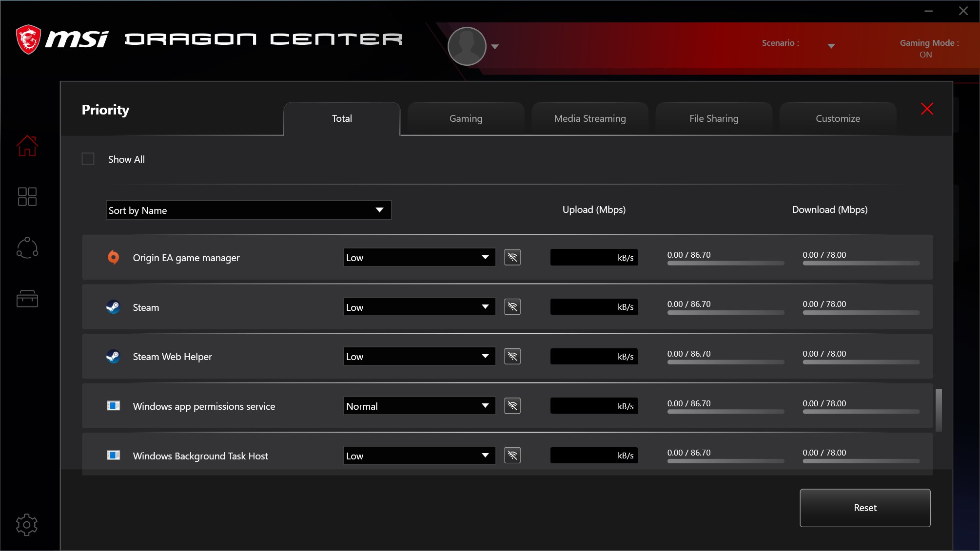980x551 pixels.
Task: Click the Reset button
Action: (x=865, y=508)
